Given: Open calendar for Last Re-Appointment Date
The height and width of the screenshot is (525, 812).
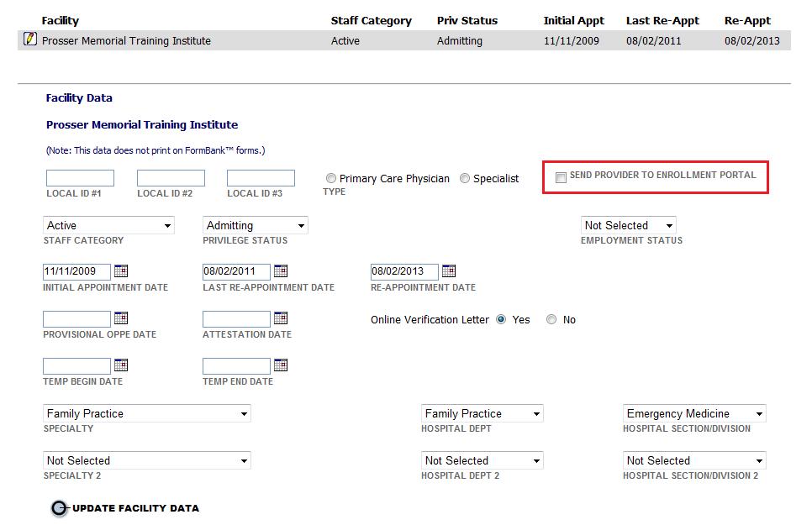Looking at the screenshot, I should pos(281,270).
